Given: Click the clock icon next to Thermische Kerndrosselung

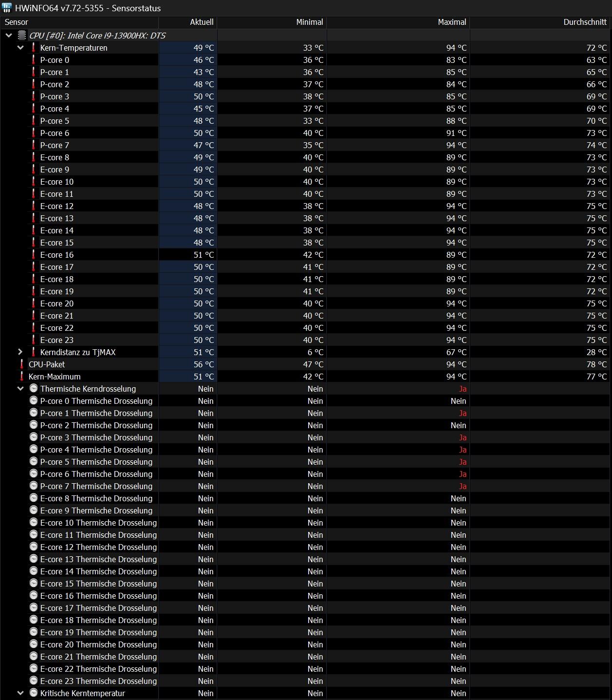Looking at the screenshot, I should 34,388.
